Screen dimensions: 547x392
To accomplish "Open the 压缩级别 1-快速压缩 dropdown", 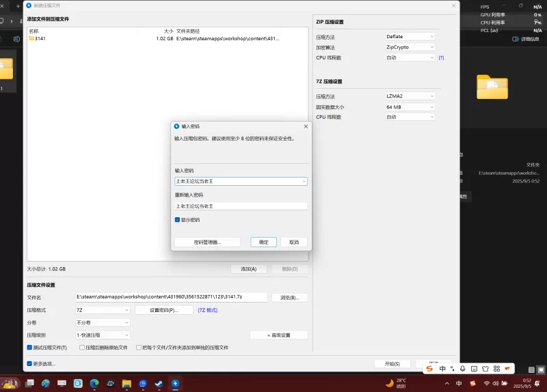I will tap(103, 335).
